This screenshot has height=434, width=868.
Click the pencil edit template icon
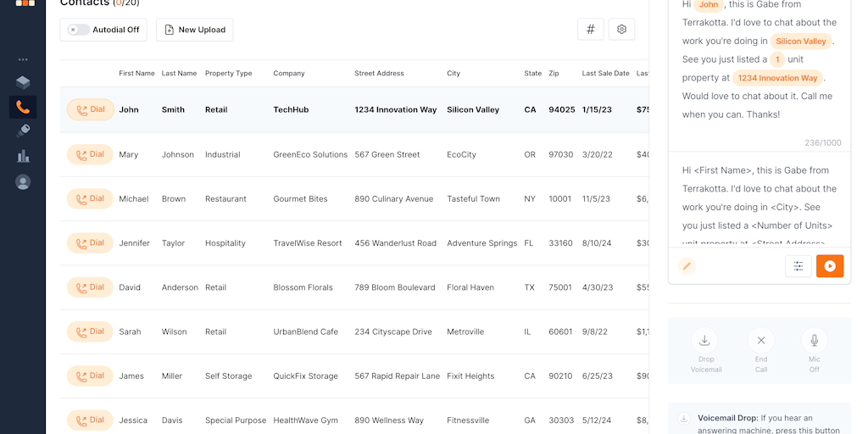[687, 266]
